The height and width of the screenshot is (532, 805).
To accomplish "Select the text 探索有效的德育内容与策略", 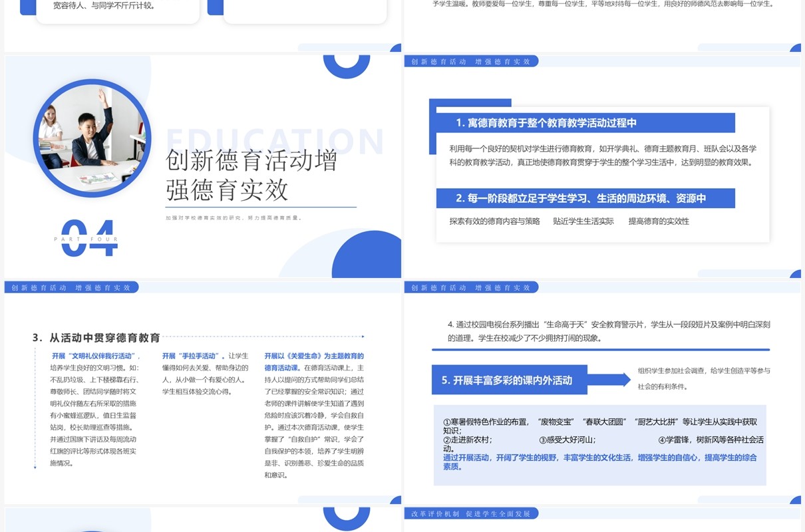I will pos(494,221).
